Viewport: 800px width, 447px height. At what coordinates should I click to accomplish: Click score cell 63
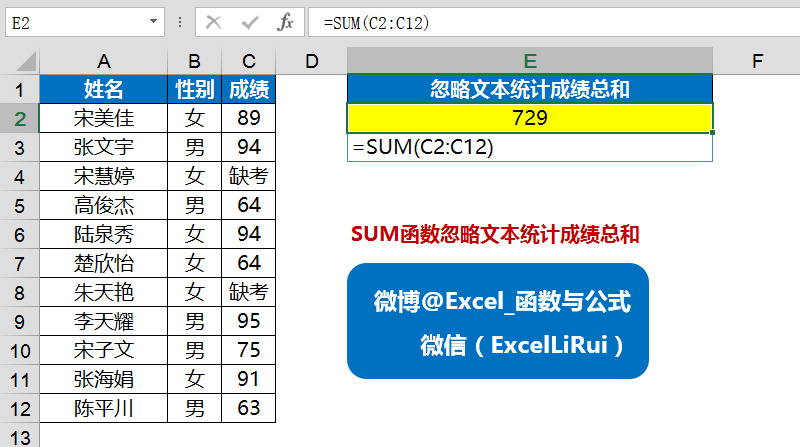(x=248, y=408)
